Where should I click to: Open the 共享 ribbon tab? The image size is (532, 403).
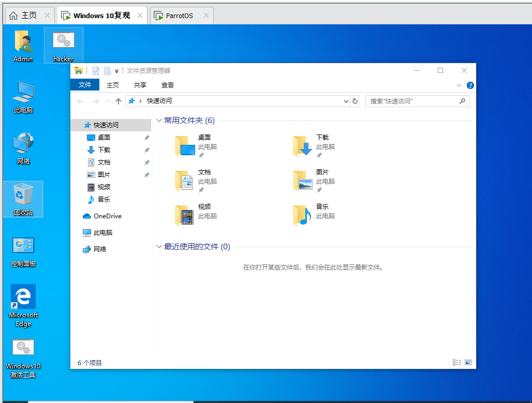coord(140,85)
